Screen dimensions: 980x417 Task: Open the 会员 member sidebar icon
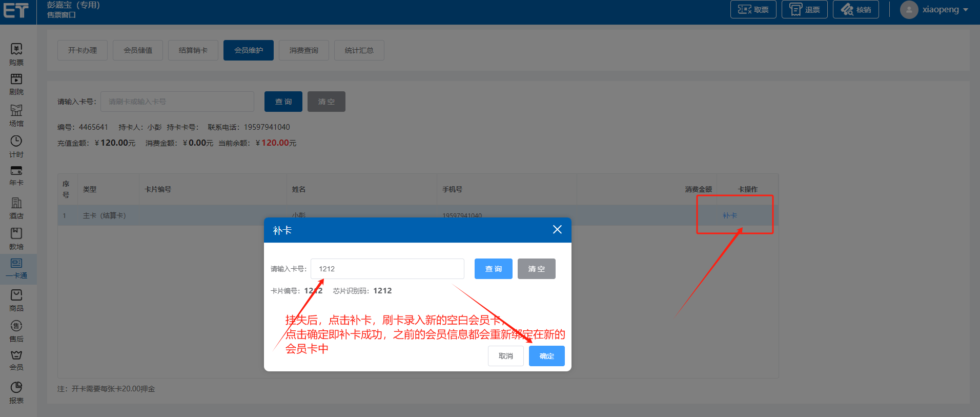16,355
